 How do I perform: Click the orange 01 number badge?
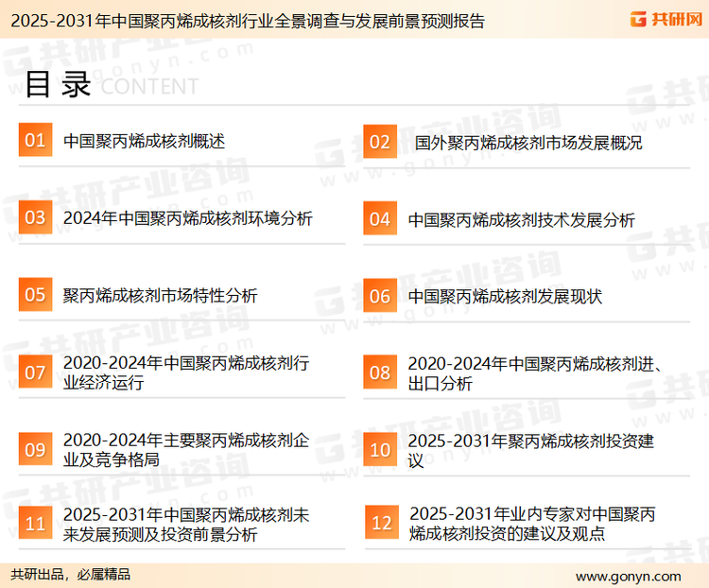35,140
